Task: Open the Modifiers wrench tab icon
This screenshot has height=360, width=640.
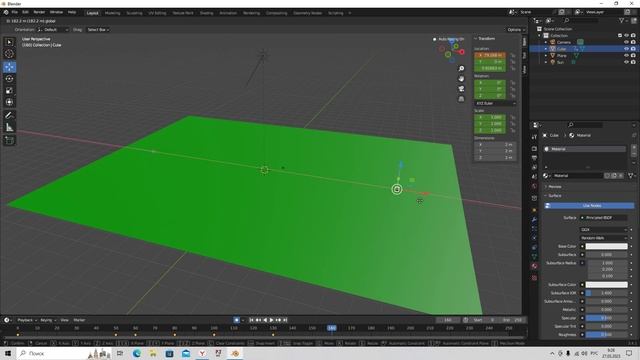Action: (534, 220)
